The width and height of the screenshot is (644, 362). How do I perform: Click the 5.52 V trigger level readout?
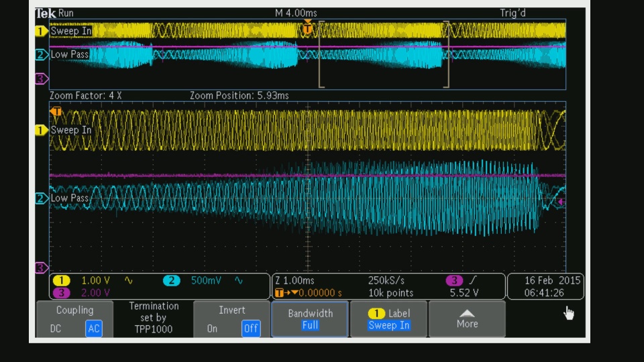pyautogui.click(x=464, y=293)
